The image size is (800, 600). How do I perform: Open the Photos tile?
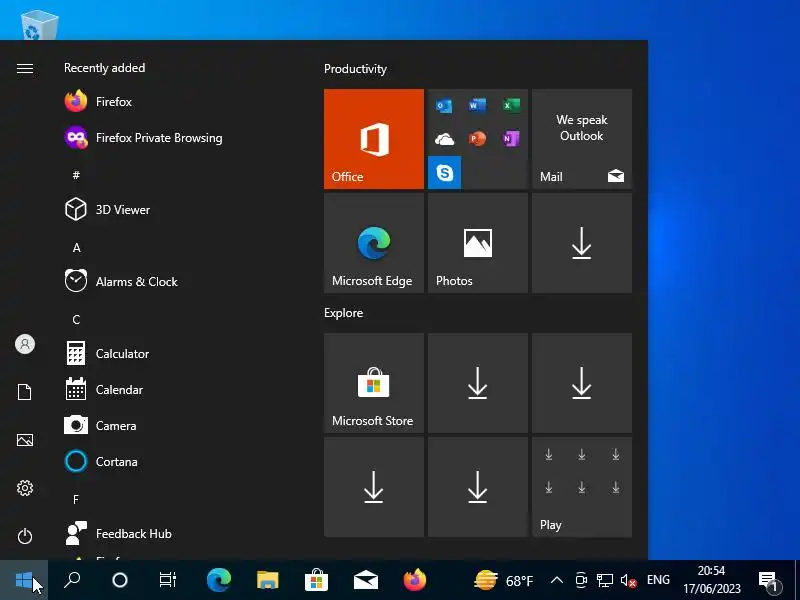[x=478, y=243]
